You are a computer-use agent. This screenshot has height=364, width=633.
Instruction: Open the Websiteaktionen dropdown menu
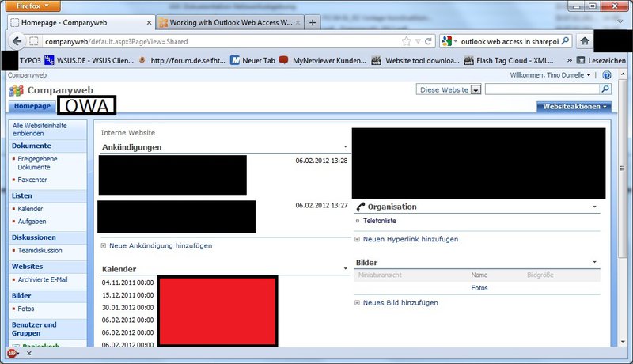574,107
